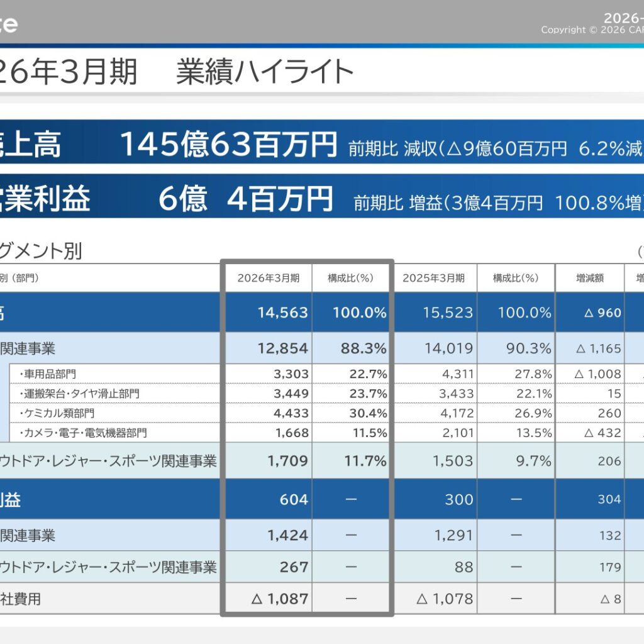Image resolution: width=644 pixels, height=644 pixels.
Task: Click the 260 change cell
Action: click(609, 413)
